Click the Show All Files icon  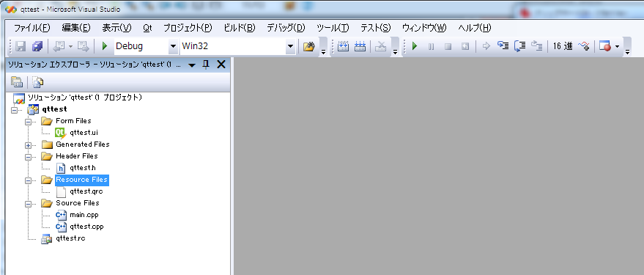click(x=38, y=82)
